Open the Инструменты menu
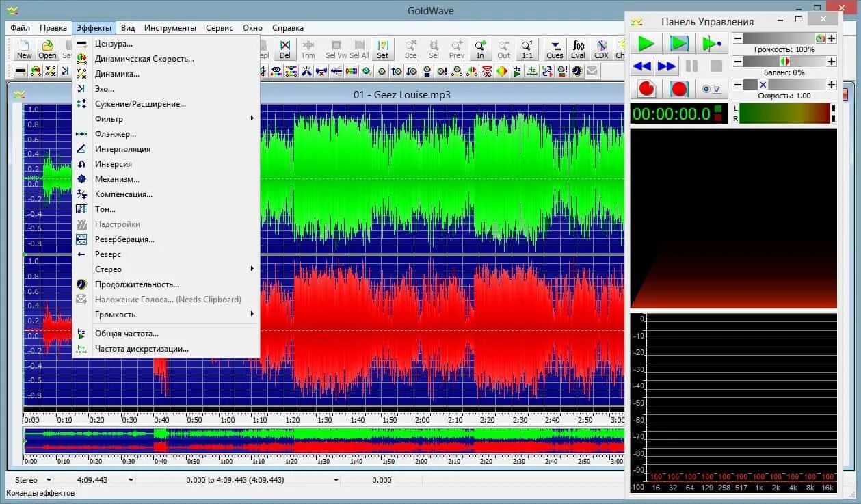 [169, 28]
